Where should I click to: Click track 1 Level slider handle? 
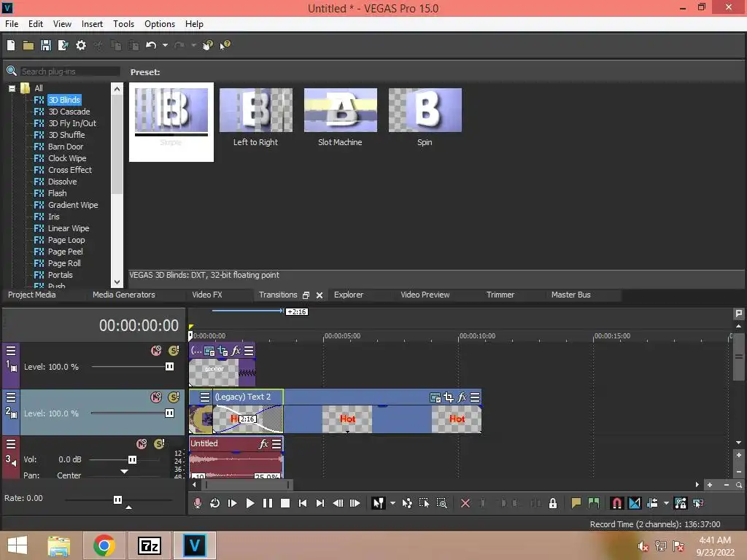pos(169,366)
